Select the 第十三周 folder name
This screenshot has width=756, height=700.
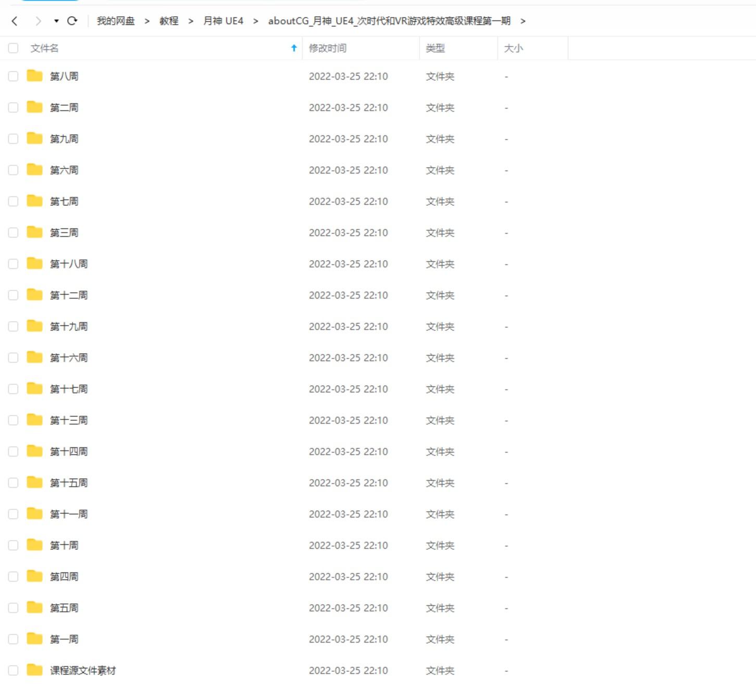pos(69,420)
